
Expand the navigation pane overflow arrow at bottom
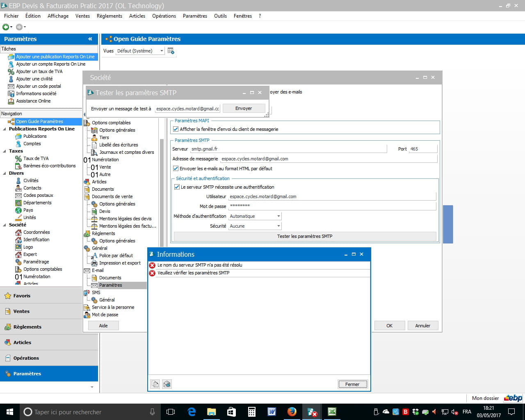(92, 387)
